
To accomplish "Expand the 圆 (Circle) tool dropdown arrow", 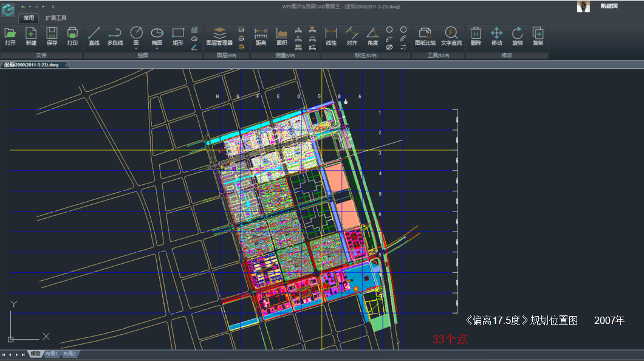I will (x=136, y=49).
